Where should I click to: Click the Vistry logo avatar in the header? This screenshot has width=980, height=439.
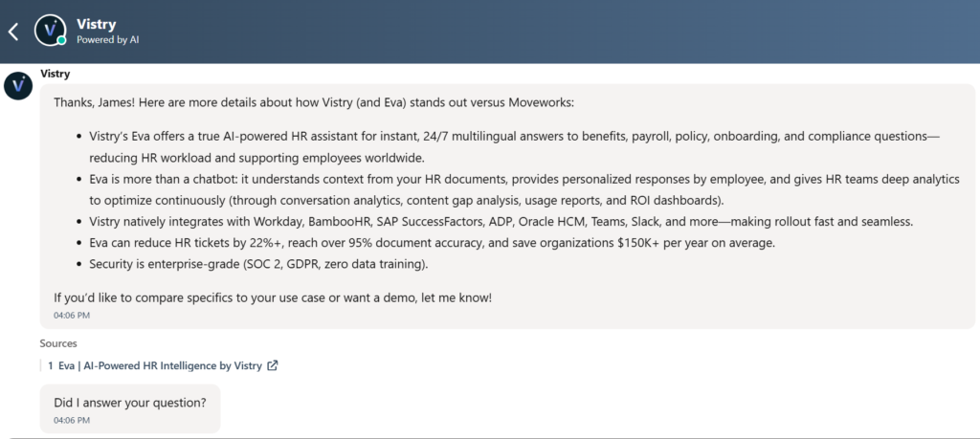pos(50,31)
